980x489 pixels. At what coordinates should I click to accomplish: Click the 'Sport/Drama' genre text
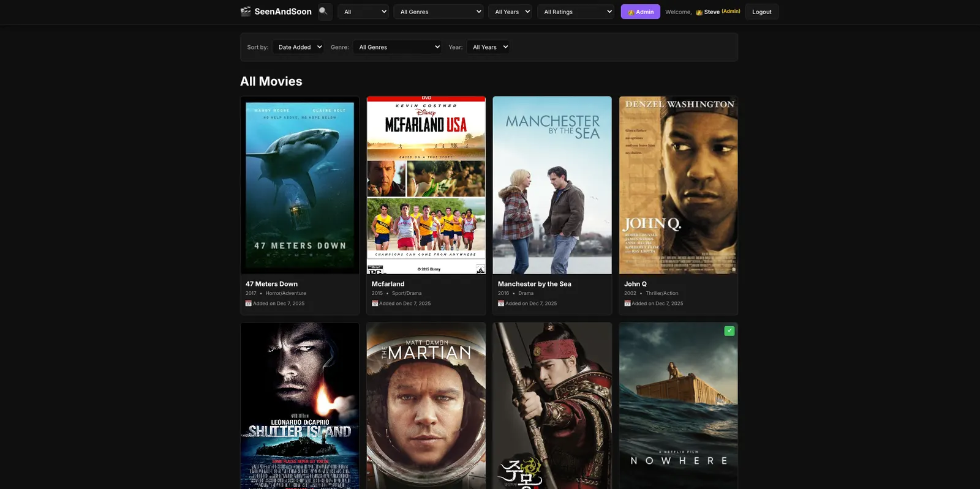pyautogui.click(x=407, y=293)
